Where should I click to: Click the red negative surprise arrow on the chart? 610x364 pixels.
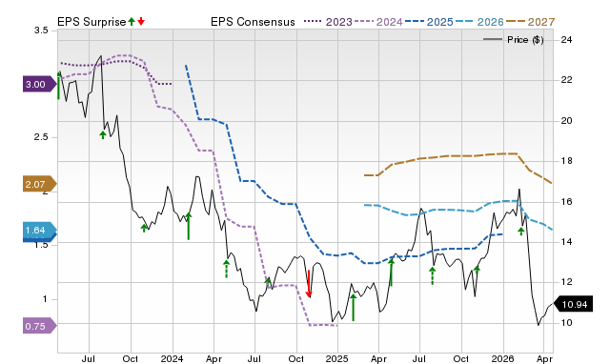309,284
